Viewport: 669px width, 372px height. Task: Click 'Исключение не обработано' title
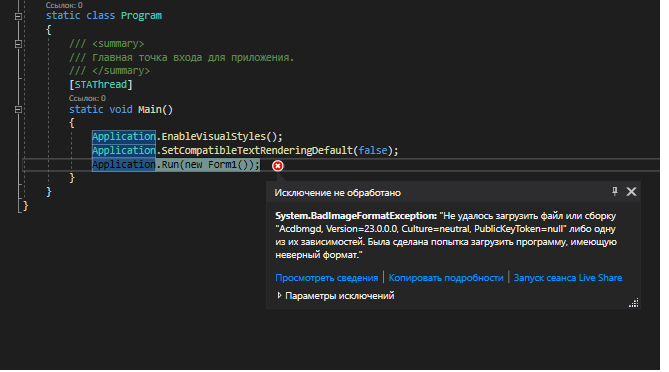click(337, 193)
